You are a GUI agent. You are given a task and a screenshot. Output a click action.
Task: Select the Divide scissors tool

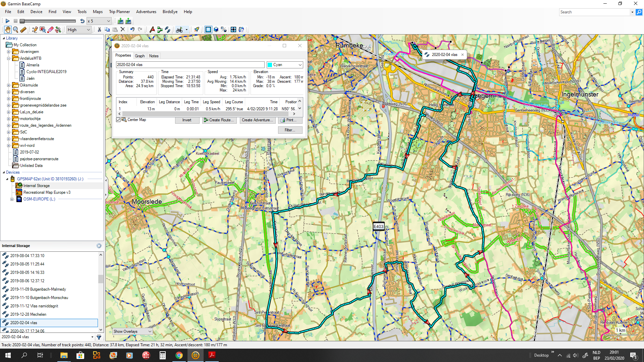(58, 29)
